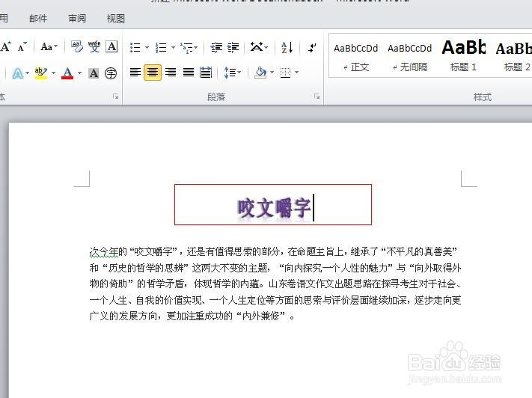
Task: Click the Grow Font button
Action: coord(6,46)
